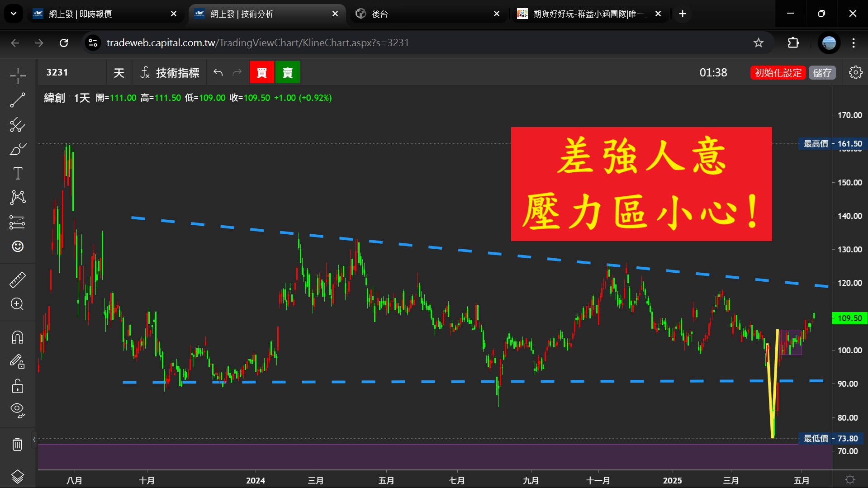Image resolution: width=868 pixels, height=488 pixels.
Task: Click the 01:38 clock display
Action: [x=713, y=72]
